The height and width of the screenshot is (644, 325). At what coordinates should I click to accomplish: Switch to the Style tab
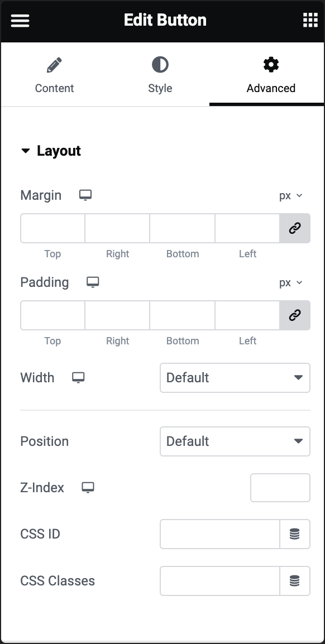coord(160,88)
